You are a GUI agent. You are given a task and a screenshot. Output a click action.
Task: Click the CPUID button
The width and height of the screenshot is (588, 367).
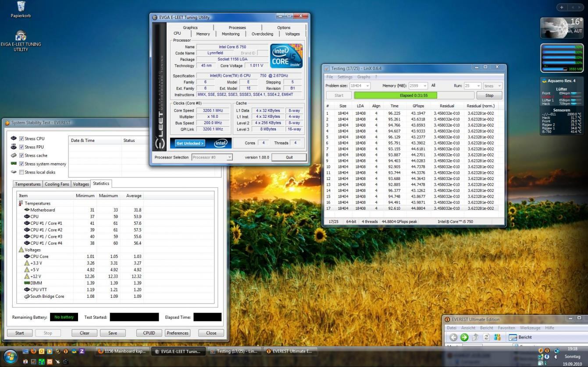click(149, 333)
